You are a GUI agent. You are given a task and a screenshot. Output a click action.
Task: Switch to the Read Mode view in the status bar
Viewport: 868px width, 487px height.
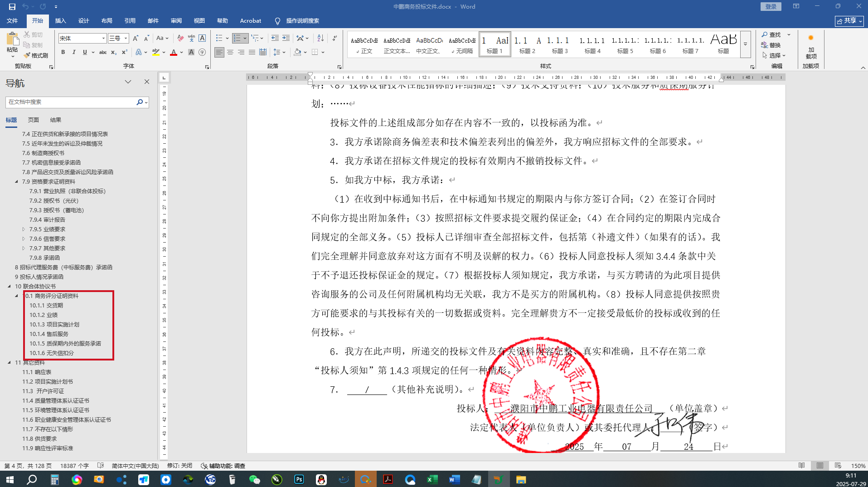(x=802, y=466)
